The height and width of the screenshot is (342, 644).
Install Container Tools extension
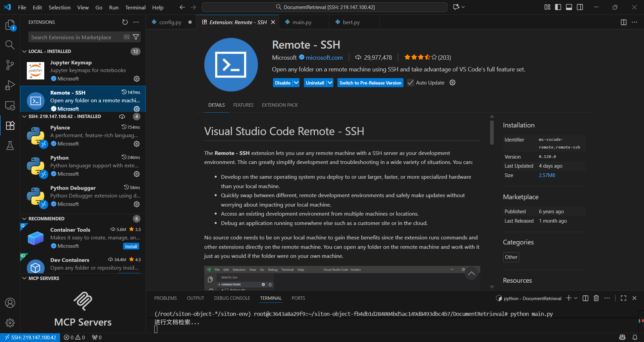[x=131, y=246]
